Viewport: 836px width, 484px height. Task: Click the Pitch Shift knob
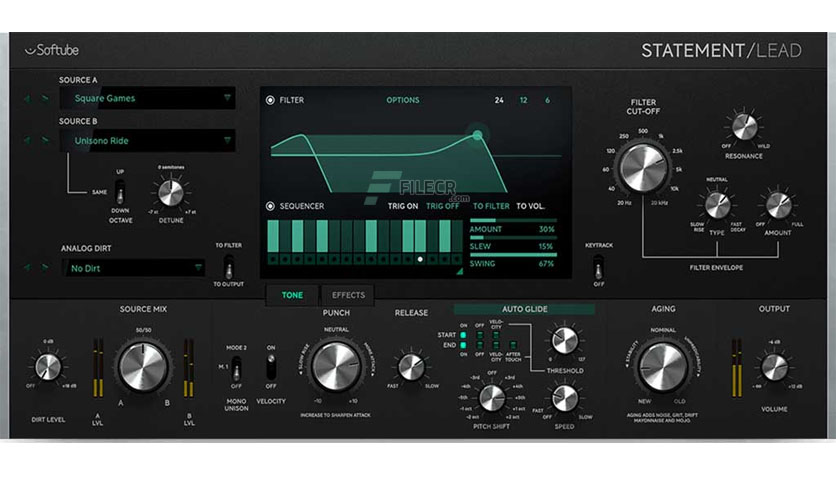point(492,398)
